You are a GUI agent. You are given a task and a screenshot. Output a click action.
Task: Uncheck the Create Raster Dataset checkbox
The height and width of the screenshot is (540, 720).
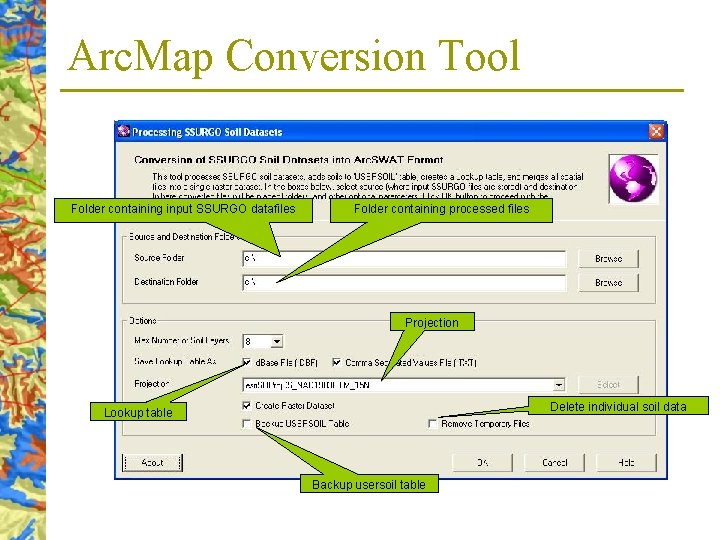pos(247,405)
